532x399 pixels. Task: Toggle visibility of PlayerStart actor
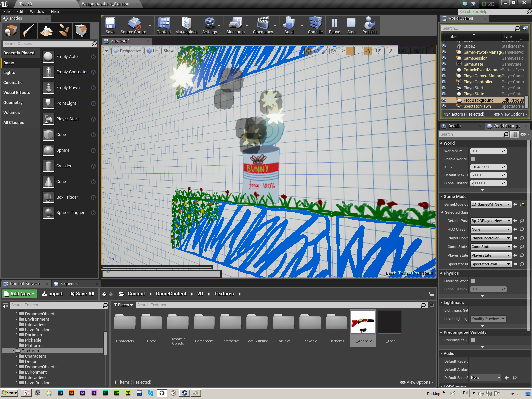[x=444, y=88]
